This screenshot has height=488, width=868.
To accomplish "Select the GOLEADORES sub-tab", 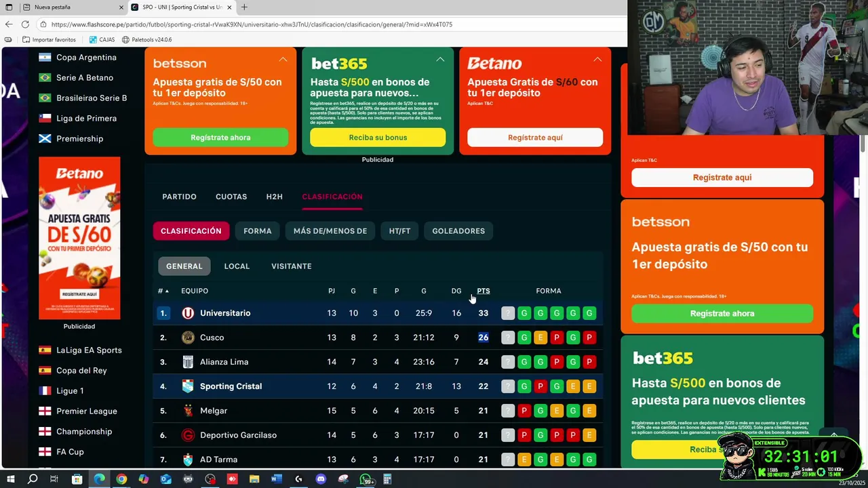I will (458, 231).
